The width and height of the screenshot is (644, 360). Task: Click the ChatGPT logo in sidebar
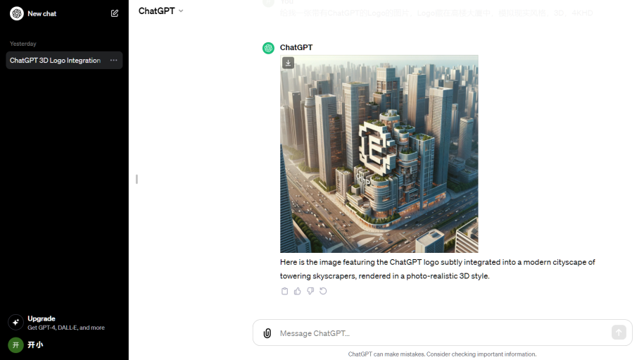coord(17,13)
